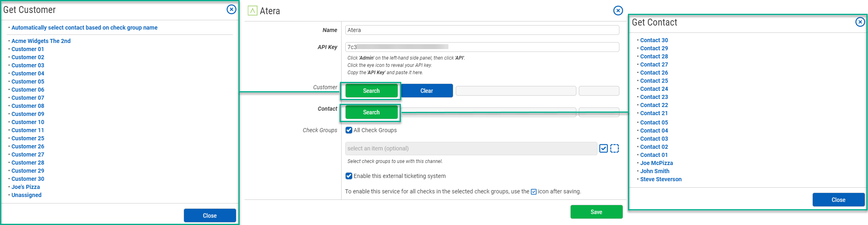Select Contact 25
The height and width of the screenshot is (225, 868).
coord(654,81)
